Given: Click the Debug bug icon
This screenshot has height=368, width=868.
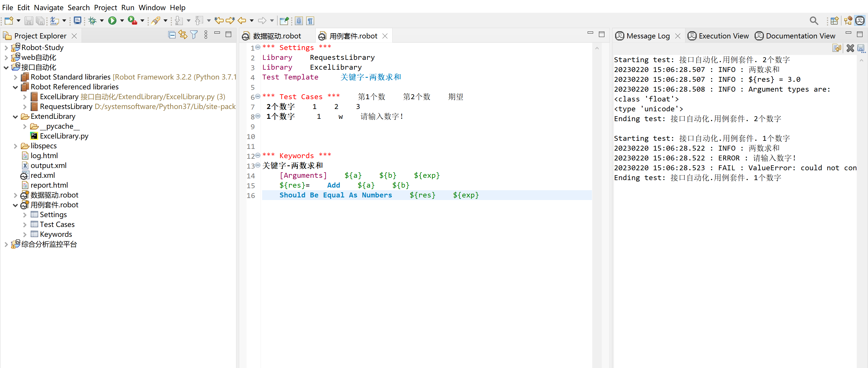Looking at the screenshot, I should coord(92,21).
